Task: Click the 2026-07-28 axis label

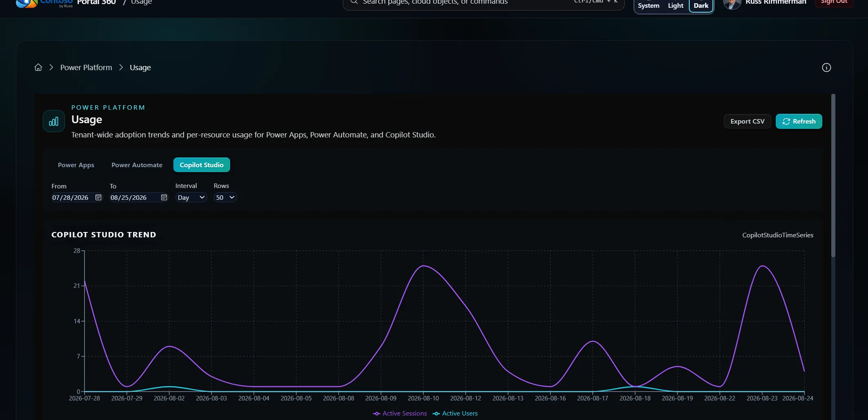Action: (84, 398)
